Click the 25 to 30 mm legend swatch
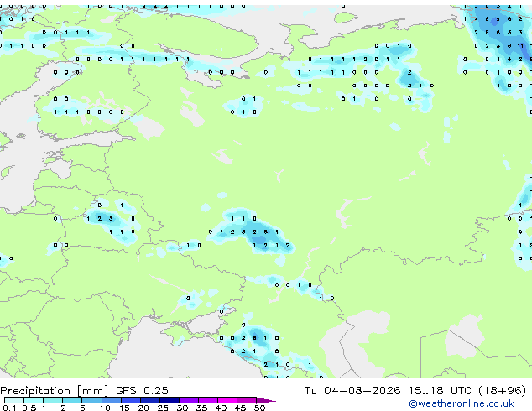 point(169,400)
